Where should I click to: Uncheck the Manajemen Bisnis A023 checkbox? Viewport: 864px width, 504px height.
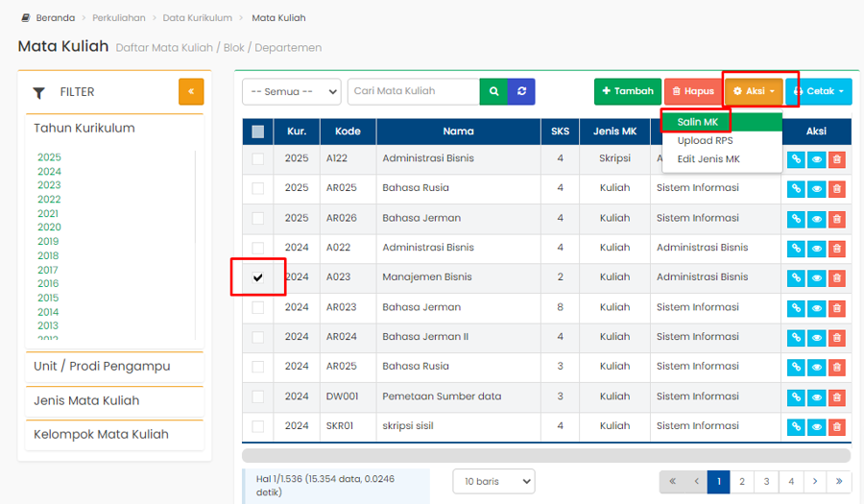[258, 277]
